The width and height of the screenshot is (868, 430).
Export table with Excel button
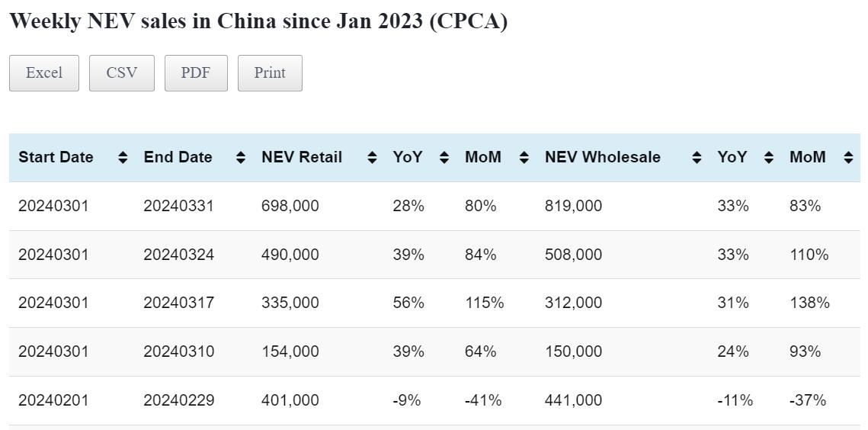pos(44,73)
